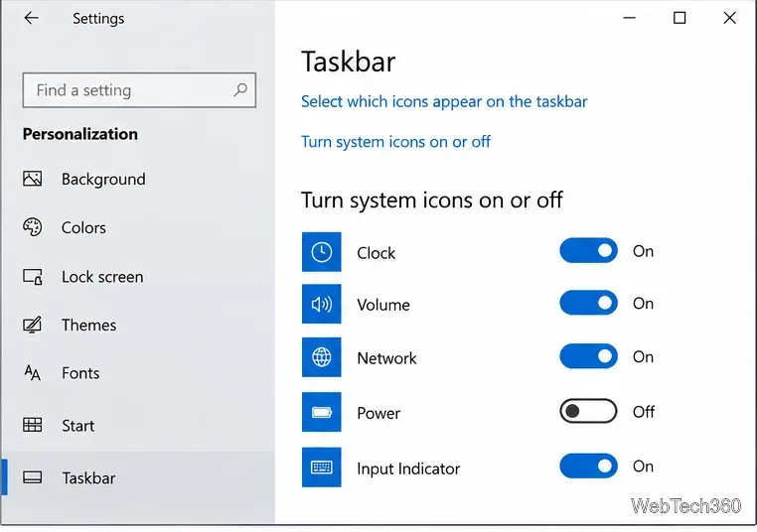
Task: Click the Start grid icon
Action: [33, 425]
